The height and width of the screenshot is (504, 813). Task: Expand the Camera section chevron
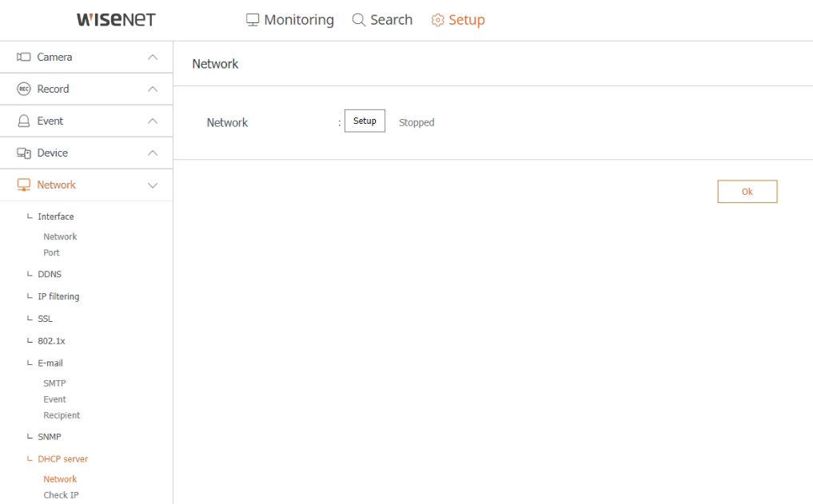coord(153,57)
